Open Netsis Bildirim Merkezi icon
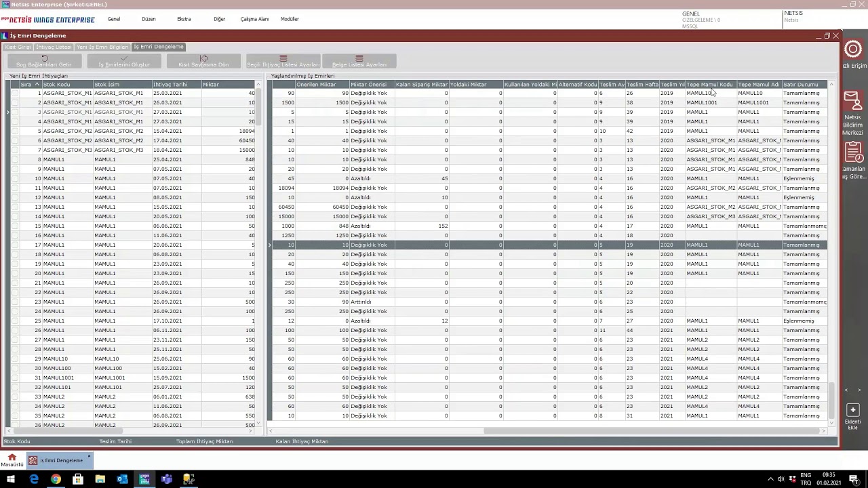The image size is (868, 488). click(x=853, y=101)
